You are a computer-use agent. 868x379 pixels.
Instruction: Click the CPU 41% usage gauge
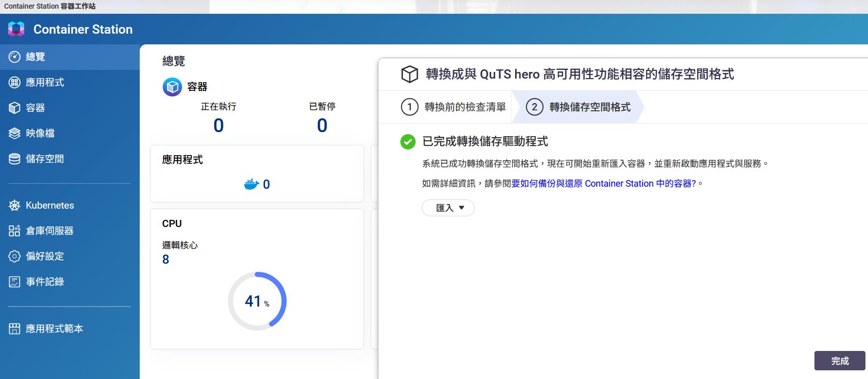point(257,301)
